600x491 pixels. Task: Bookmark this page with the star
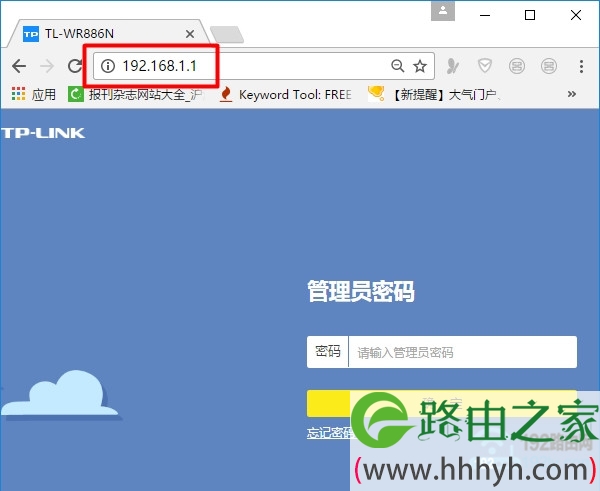tap(420, 66)
